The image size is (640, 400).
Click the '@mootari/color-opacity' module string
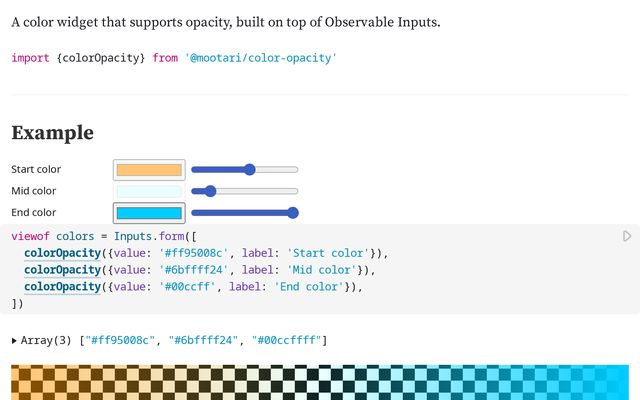tap(260, 58)
